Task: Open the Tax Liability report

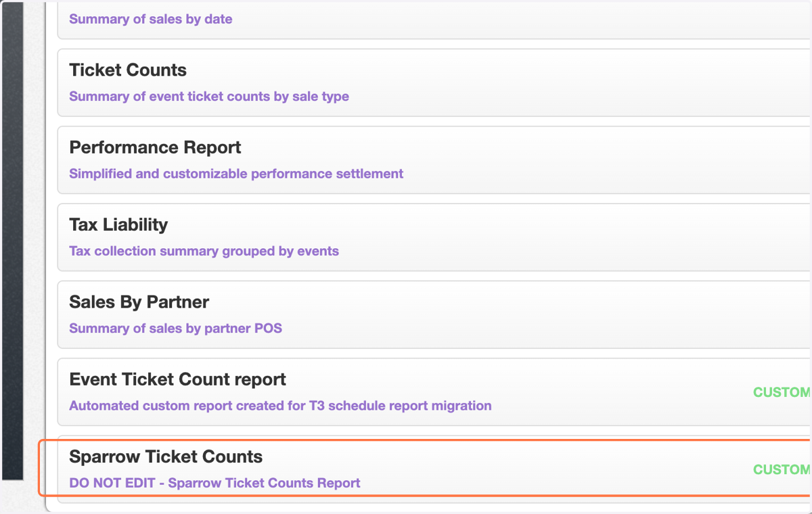Action: coord(434,237)
